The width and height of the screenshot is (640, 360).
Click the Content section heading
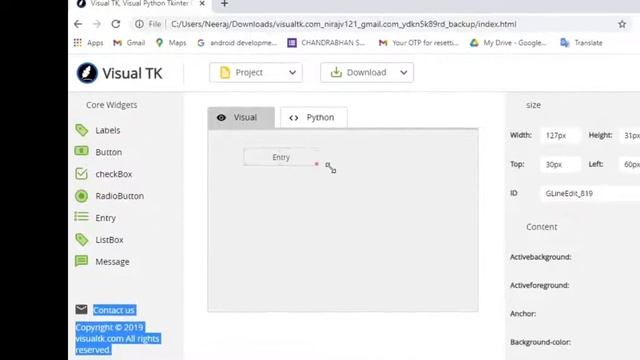click(541, 227)
